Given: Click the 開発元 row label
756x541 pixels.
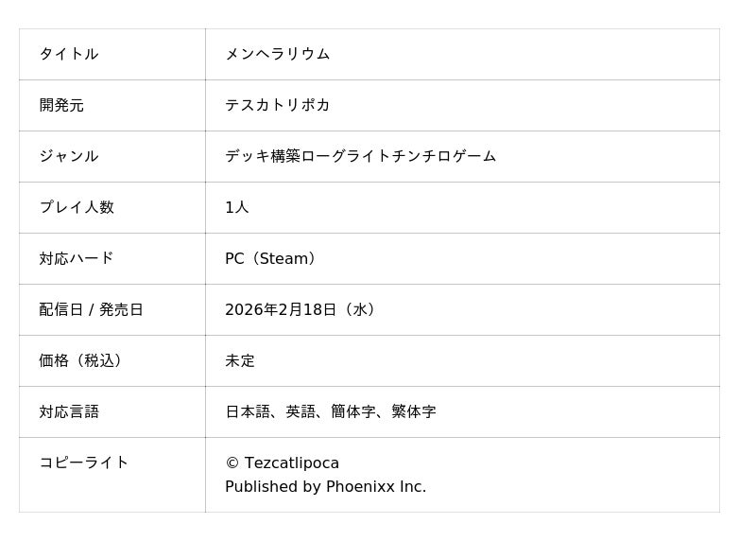Looking at the screenshot, I should 61,105.
